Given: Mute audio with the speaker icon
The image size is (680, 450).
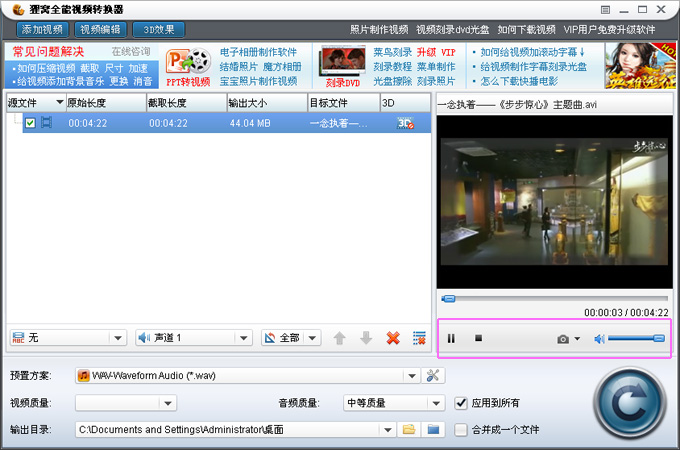Looking at the screenshot, I should coord(599,339).
